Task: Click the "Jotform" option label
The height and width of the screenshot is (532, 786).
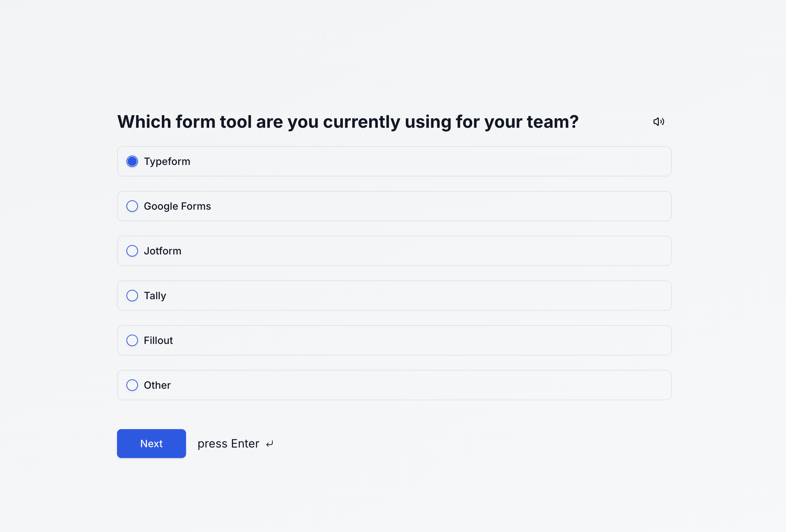Action: coord(163,251)
